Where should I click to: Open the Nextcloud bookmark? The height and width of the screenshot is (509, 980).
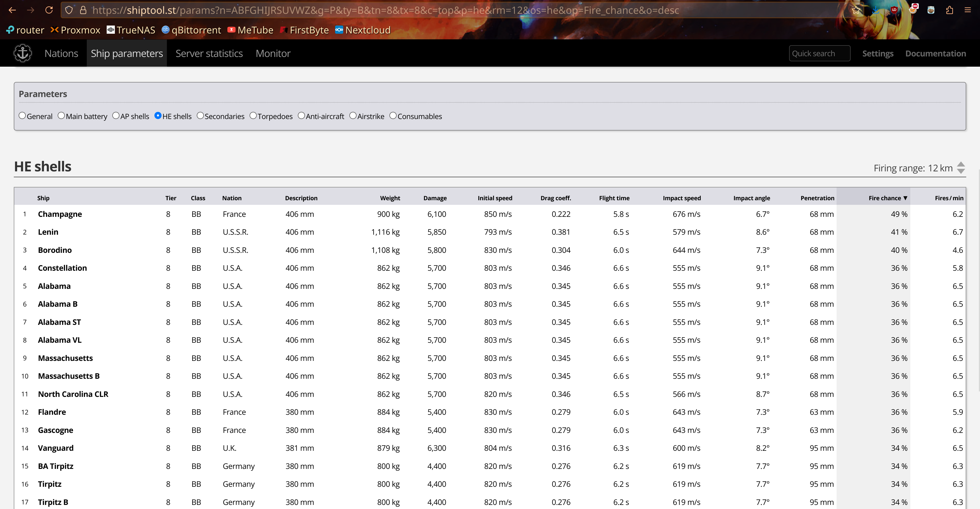363,30
